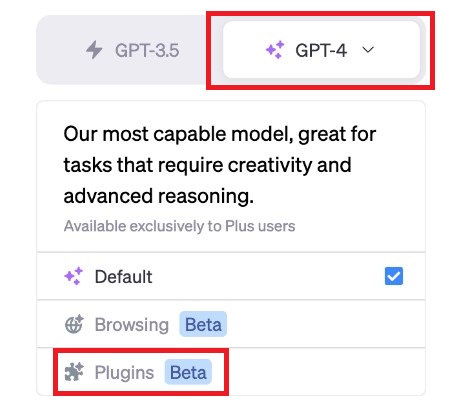The height and width of the screenshot is (412, 457).
Task: Toggle the blue checkbox on Default
Action: (394, 276)
